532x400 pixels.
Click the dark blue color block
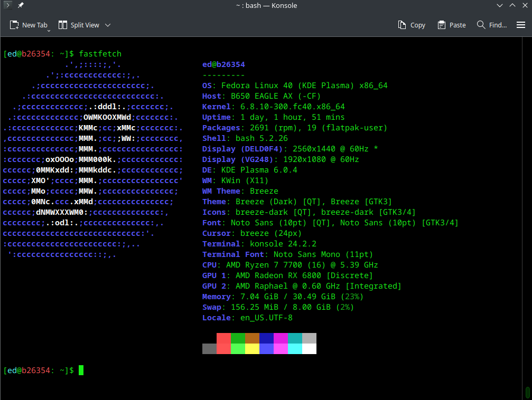click(266, 338)
